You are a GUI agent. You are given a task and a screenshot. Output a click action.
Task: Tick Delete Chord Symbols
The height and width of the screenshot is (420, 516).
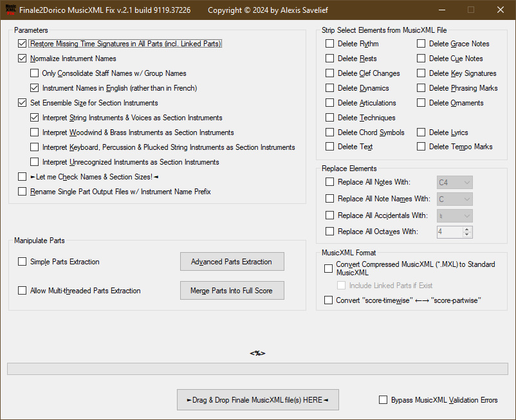click(x=329, y=132)
